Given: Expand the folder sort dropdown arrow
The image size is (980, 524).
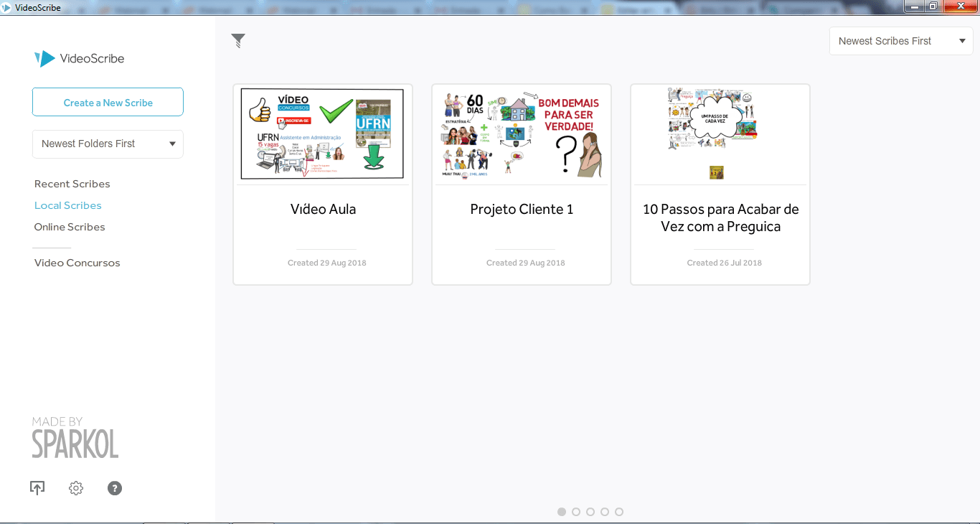Looking at the screenshot, I should (173, 144).
